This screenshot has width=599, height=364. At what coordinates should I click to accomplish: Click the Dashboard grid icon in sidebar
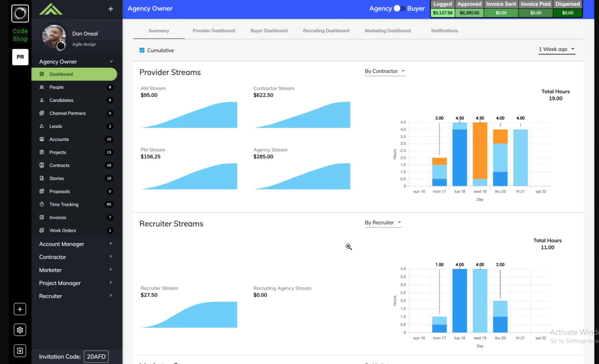coord(42,74)
